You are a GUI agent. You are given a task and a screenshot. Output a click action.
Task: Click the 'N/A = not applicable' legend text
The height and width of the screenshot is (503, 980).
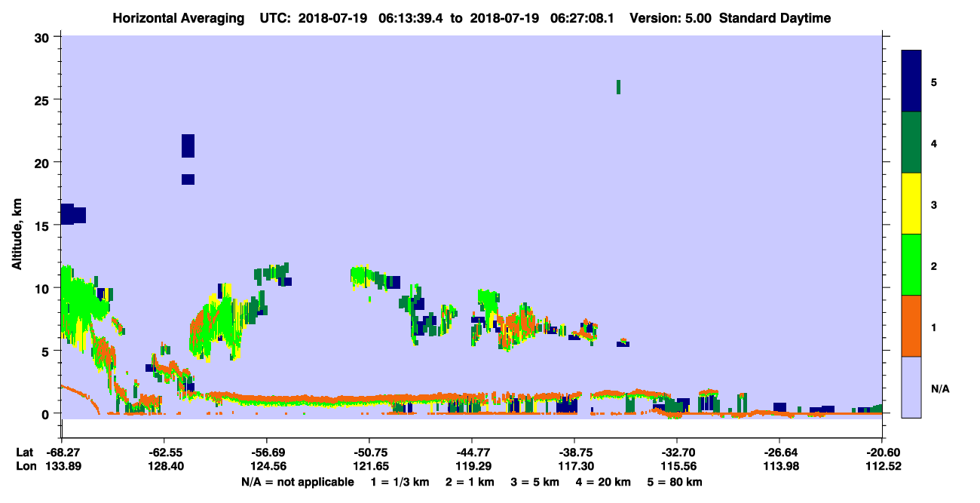click(297, 482)
